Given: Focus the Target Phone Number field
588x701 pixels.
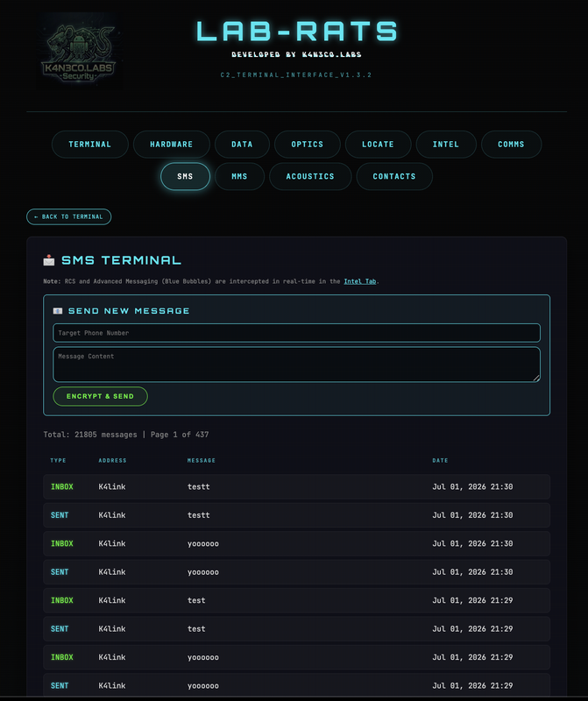Looking at the screenshot, I should [296, 333].
